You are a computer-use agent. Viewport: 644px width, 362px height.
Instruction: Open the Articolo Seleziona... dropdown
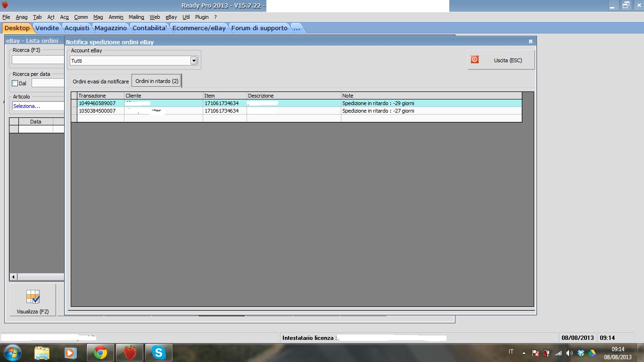coord(38,106)
